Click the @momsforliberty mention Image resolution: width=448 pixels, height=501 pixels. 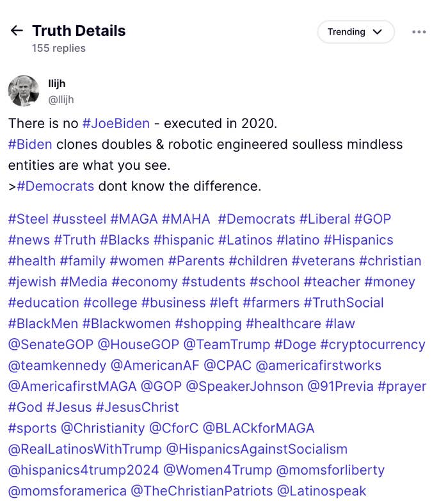pyautogui.click(x=330, y=470)
